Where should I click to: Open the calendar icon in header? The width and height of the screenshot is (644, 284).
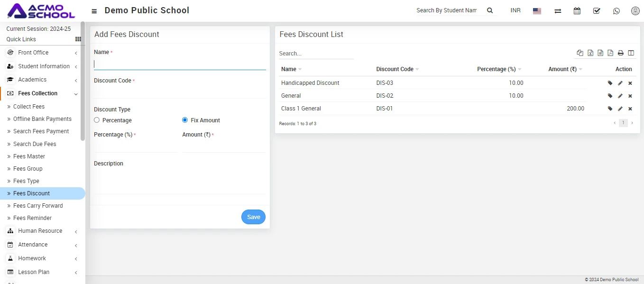577,11
